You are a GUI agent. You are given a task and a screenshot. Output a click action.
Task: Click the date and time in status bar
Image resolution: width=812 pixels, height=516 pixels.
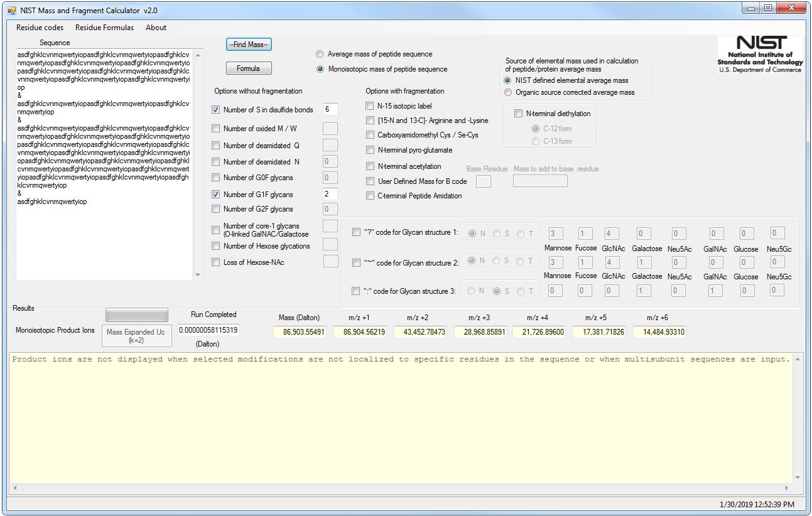point(757,505)
